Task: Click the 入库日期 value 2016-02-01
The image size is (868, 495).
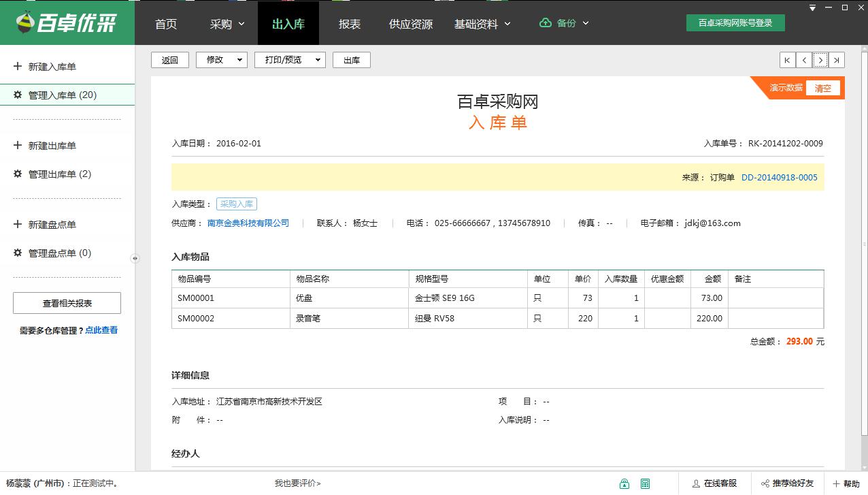Action: click(x=239, y=144)
